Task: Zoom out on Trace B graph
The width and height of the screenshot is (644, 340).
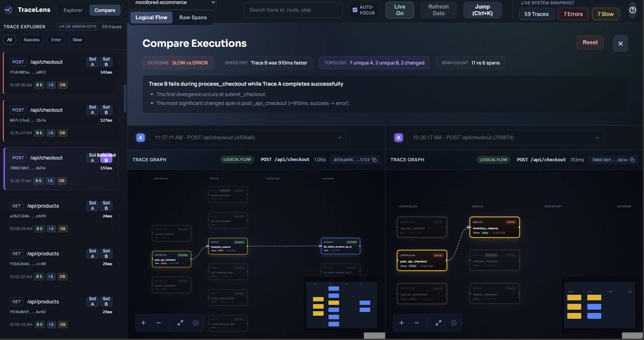Action: point(417,323)
